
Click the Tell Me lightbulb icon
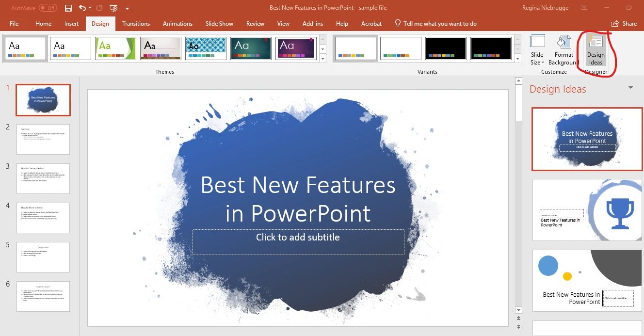coord(398,23)
